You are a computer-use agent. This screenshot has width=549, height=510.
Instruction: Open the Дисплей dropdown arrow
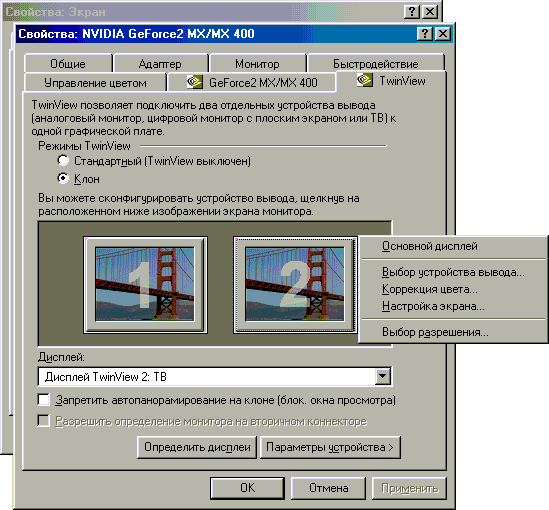[382, 377]
